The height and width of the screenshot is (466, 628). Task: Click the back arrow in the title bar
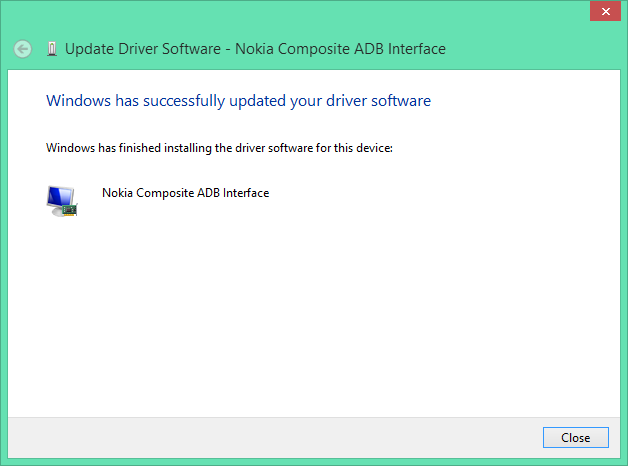point(23,49)
